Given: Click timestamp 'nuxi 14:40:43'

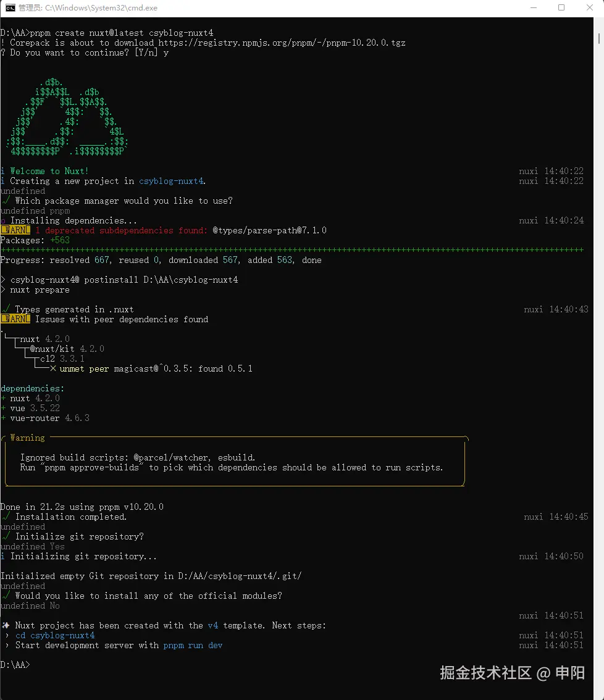Looking at the screenshot, I should tap(556, 309).
